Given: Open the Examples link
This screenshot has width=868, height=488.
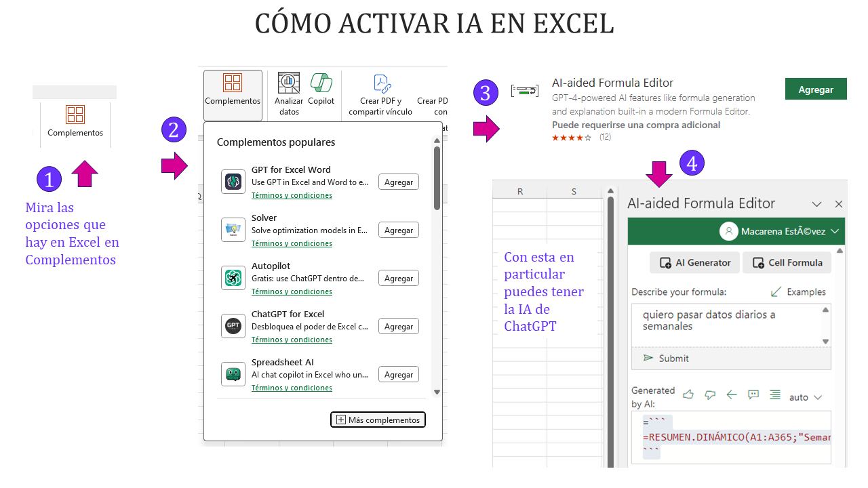Looking at the screenshot, I should pos(798,292).
